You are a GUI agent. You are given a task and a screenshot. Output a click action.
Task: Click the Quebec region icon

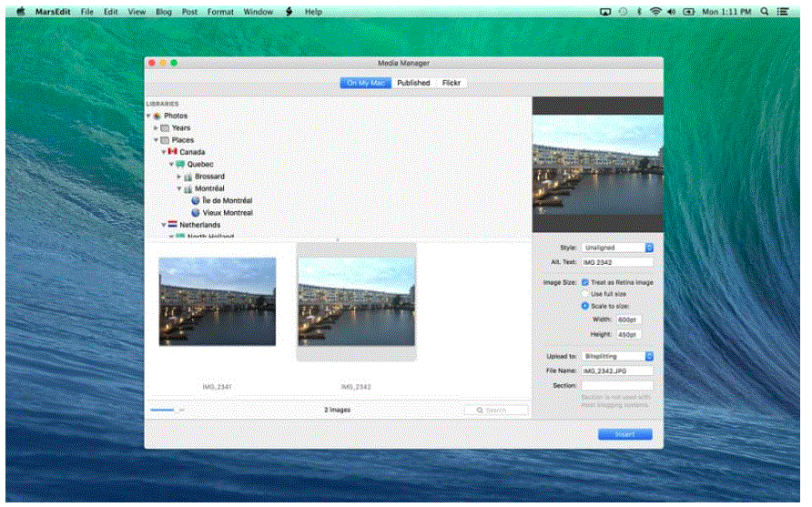180,164
